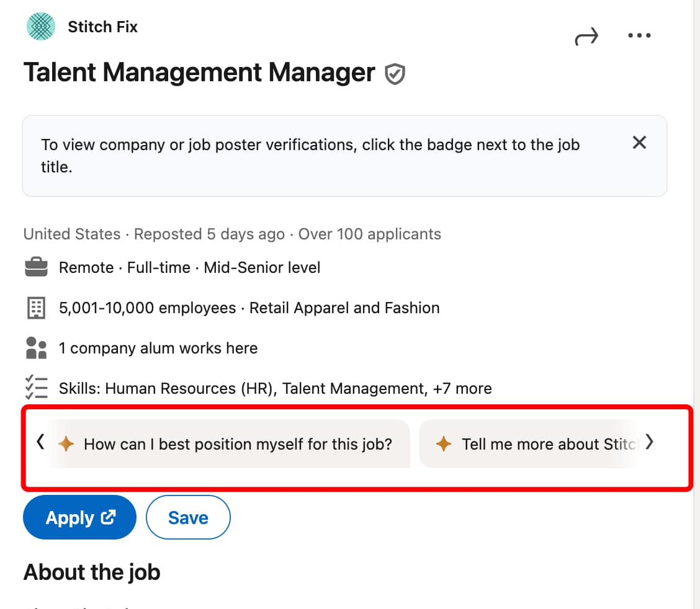This screenshot has width=700, height=609.
Task: Click the right carousel chevron
Action: click(x=649, y=442)
